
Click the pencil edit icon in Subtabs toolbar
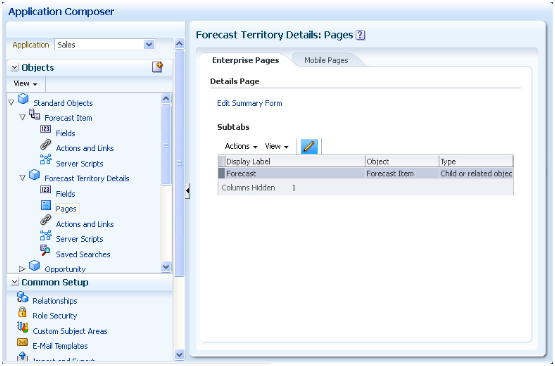point(309,146)
